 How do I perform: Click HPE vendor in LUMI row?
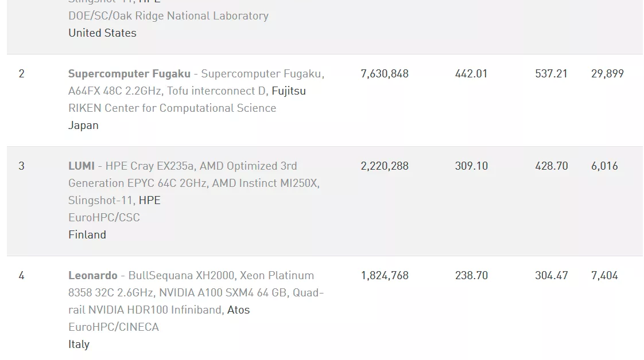coord(149,201)
